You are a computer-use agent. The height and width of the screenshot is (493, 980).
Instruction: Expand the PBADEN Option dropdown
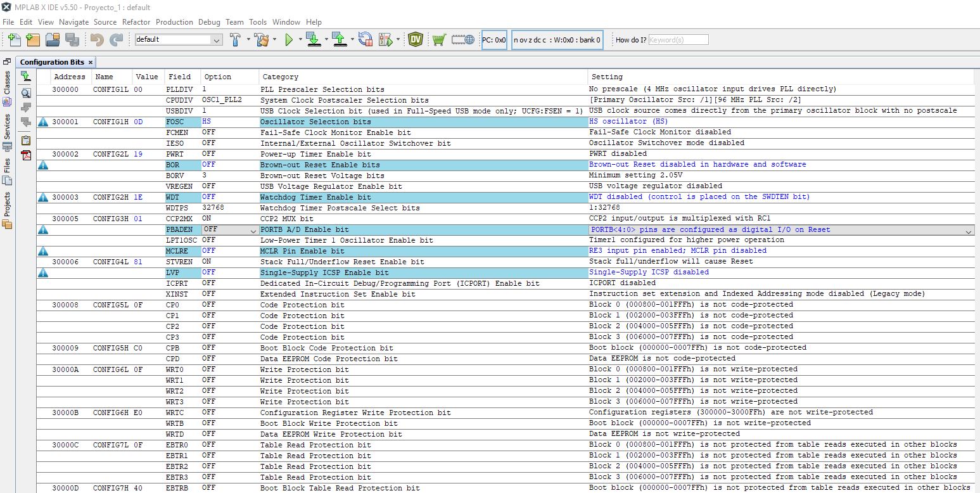[253, 230]
